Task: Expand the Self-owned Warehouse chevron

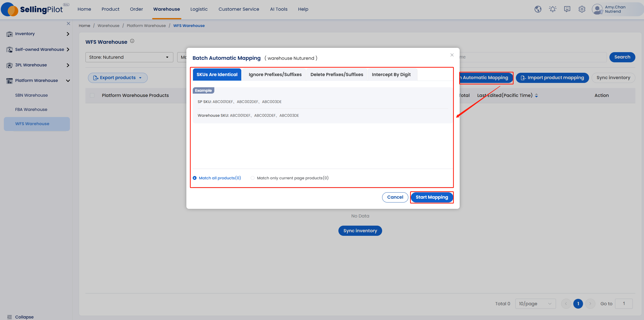Action: click(68, 50)
